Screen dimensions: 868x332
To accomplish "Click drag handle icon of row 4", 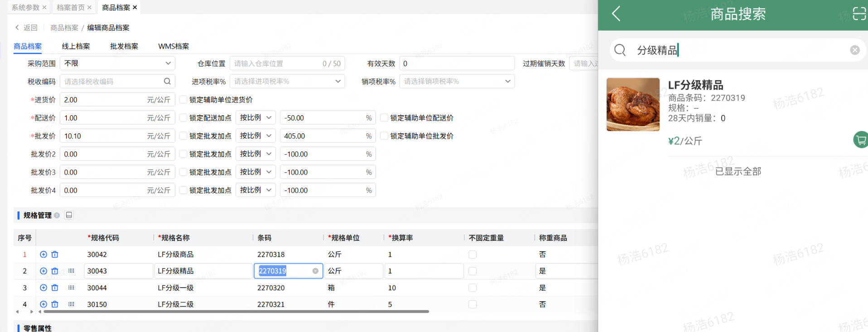I will [71, 304].
